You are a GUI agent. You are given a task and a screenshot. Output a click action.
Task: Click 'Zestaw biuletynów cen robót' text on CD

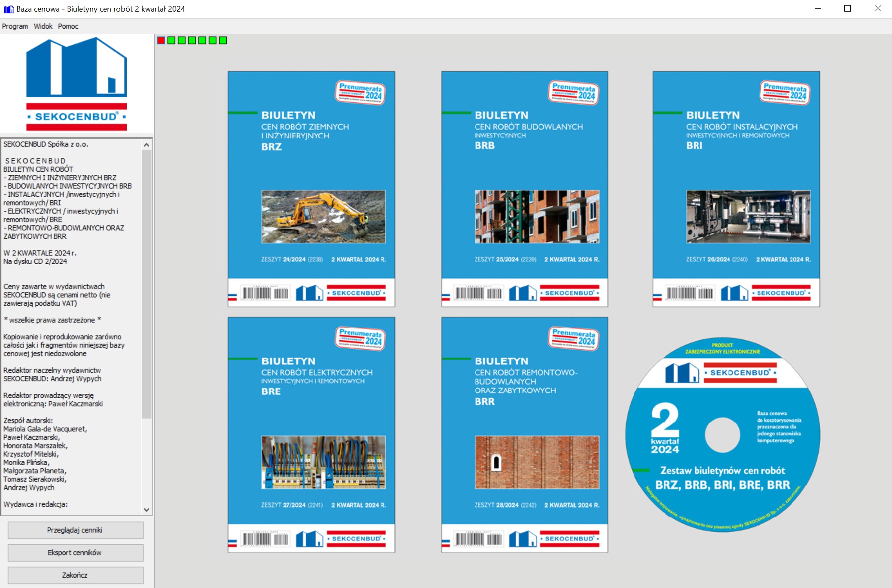coord(723,470)
